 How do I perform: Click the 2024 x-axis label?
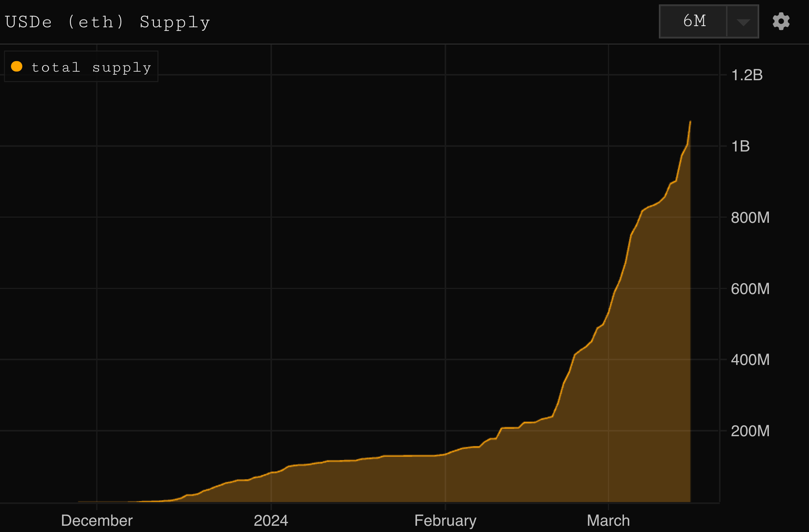click(x=271, y=520)
